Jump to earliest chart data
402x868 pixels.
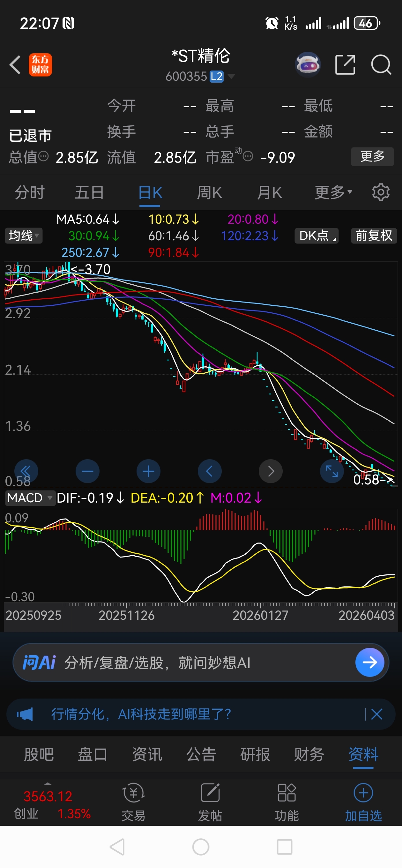(x=26, y=471)
